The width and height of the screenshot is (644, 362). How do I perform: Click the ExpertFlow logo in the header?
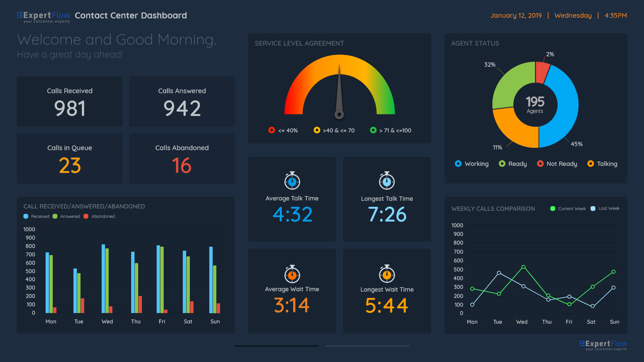[43, 17]
